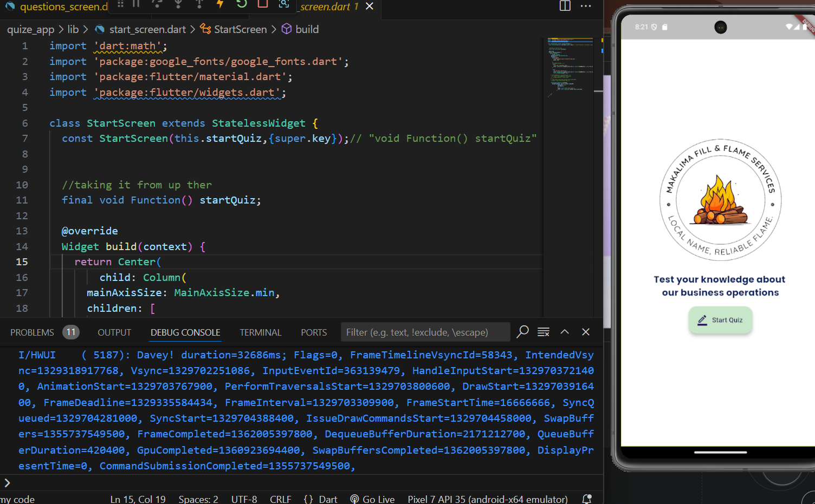The image size is (815, 504).
Task: Click 'Test your knowledge about' emulator text
Action: coord(719,279)
